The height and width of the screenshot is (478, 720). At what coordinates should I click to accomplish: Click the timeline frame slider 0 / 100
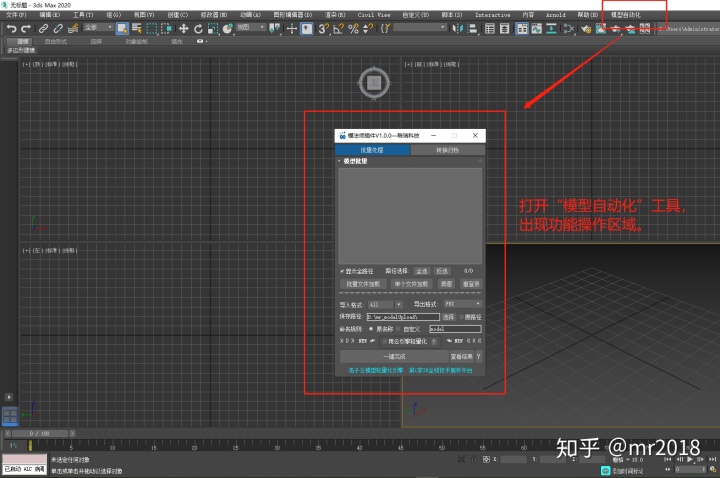(x=40, y=433)
